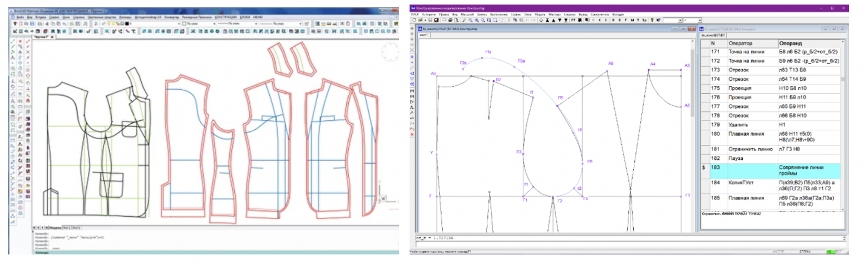The height and width of the screenshot is (264, 868).
Task: Switch to Лист2 layout tab
Action: click(76, 228)
